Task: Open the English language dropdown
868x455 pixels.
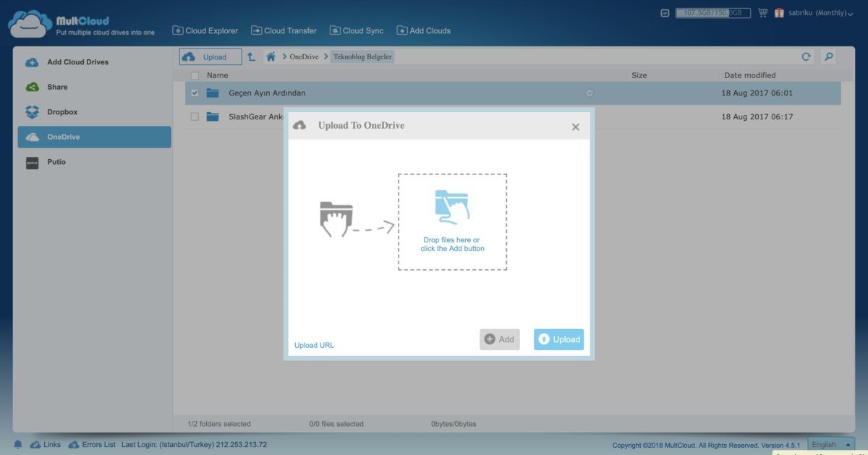Action: coord(832,444)
